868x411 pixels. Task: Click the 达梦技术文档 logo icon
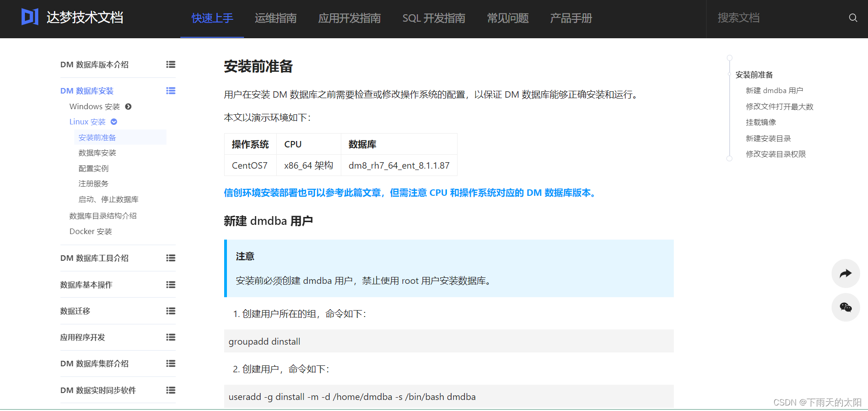tap(30, 17)
